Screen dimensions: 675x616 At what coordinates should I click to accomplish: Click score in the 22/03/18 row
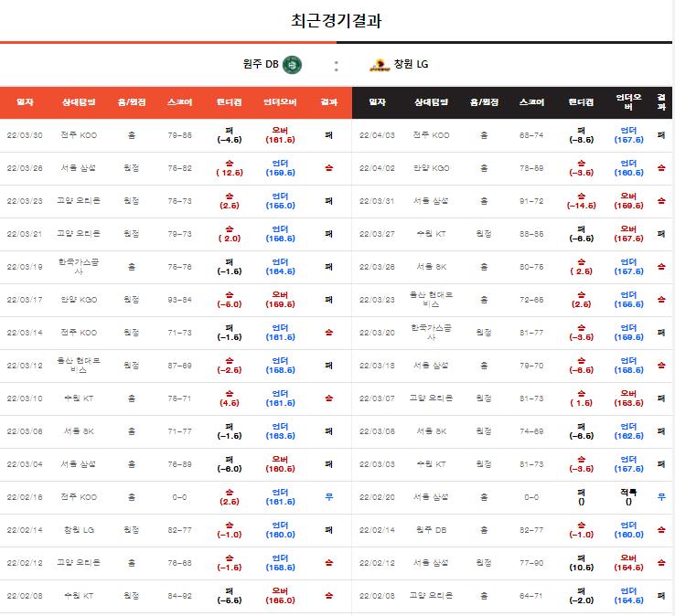click(x=531, y=366)
